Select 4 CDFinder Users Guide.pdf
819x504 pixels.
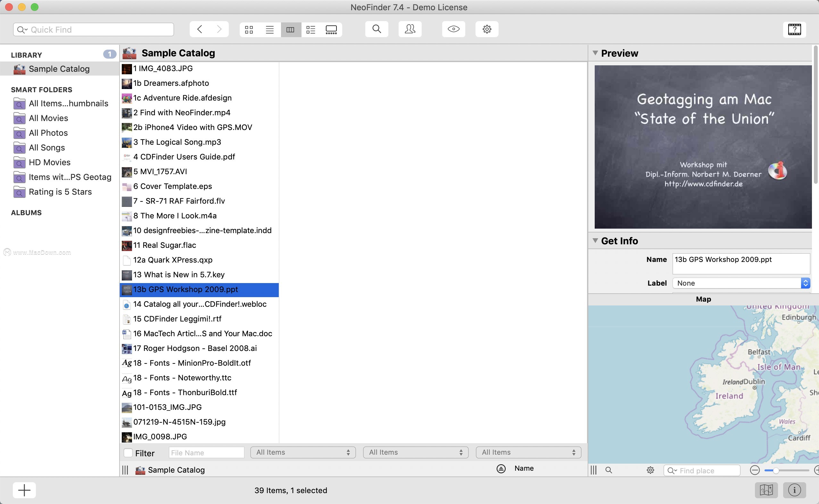pos(184,157)
